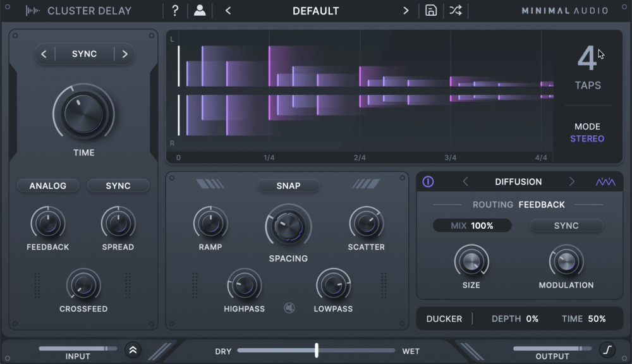Randomize settings with the shuffle icon
The height and width of the screenshot is (364, 632).
(456, 11)
